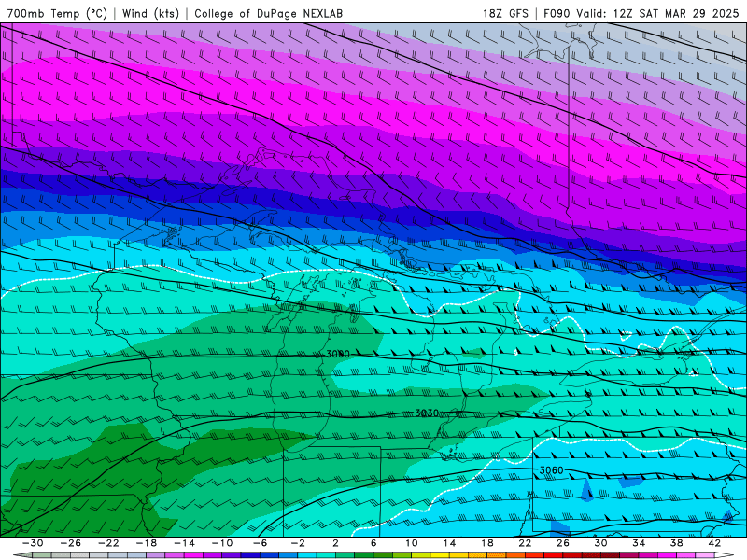Click the 'F090' forecast hour label
The image size is (747, 560).
(557, 13)
